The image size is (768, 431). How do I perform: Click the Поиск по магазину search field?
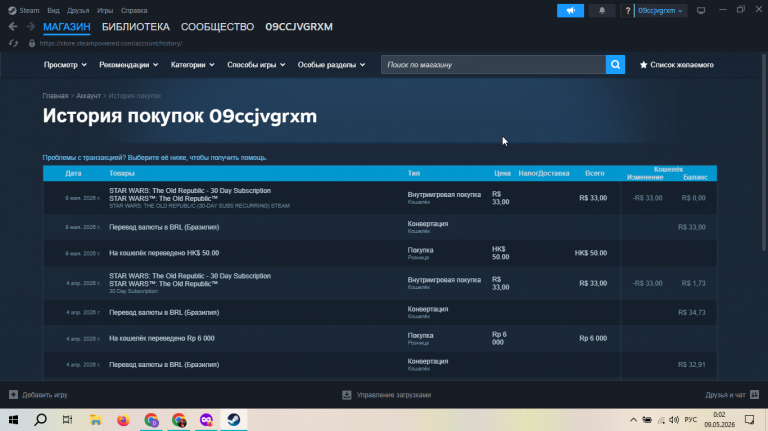tap(493, 65)
